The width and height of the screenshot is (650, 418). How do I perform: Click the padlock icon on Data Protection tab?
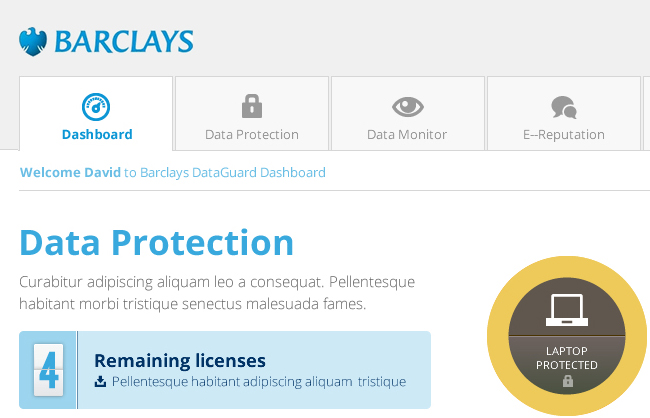251,106
